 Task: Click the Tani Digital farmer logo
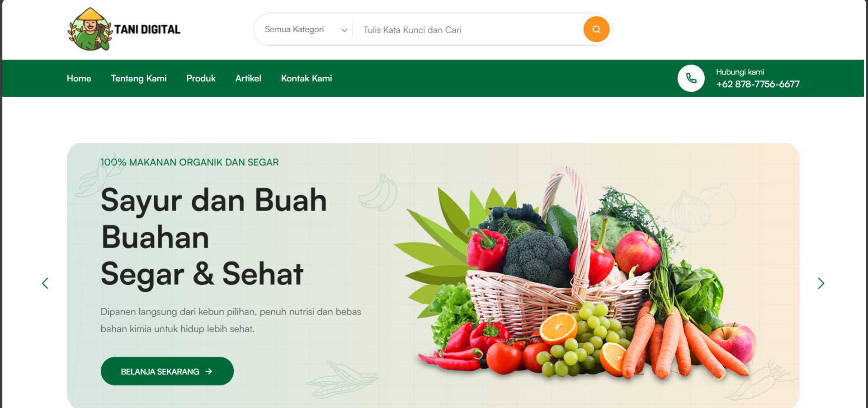pos(90,29)
